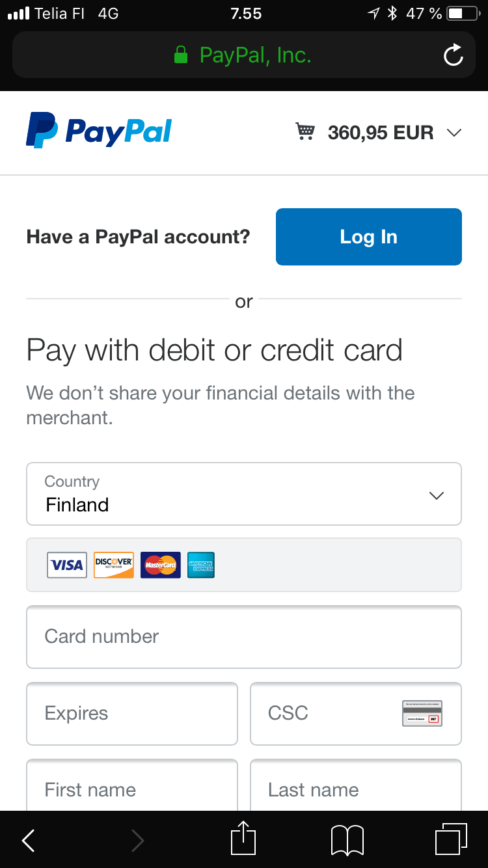Open the browser share sheet icon
This screenshot has width=488, height=868.
244,839
